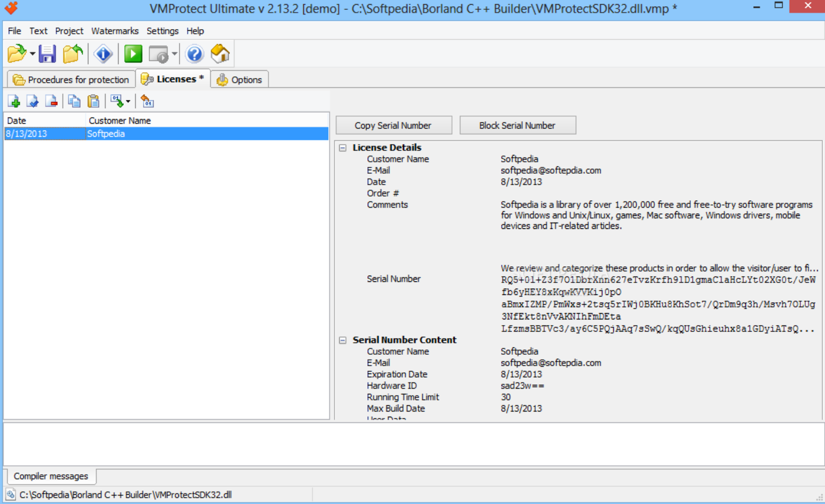Image resolution: width=825 pixels, height=504 pixels.
Task: Click the VMProtectSDK32.dll path in status bar
Action: pyautogui.click(x=125, y=495)
